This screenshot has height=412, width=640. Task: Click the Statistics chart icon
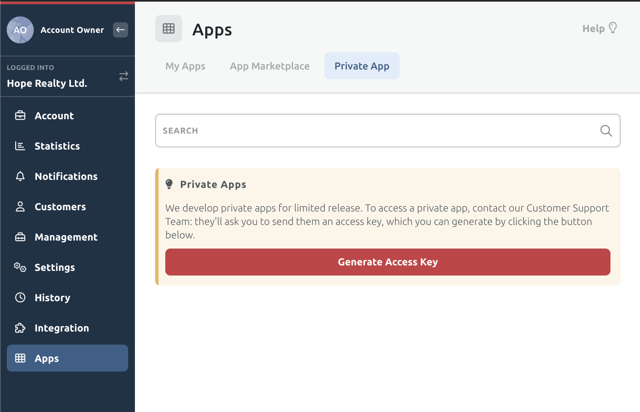click(20, 146)
